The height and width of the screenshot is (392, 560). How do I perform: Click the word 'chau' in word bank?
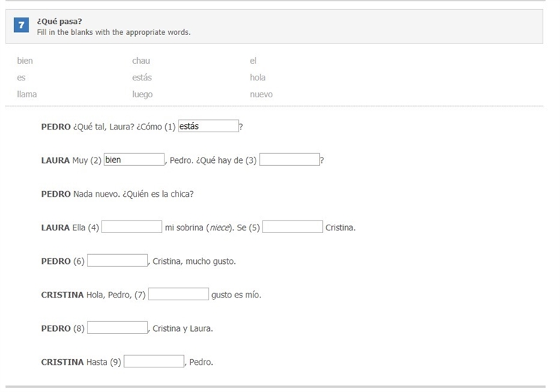tap(141, 61)
